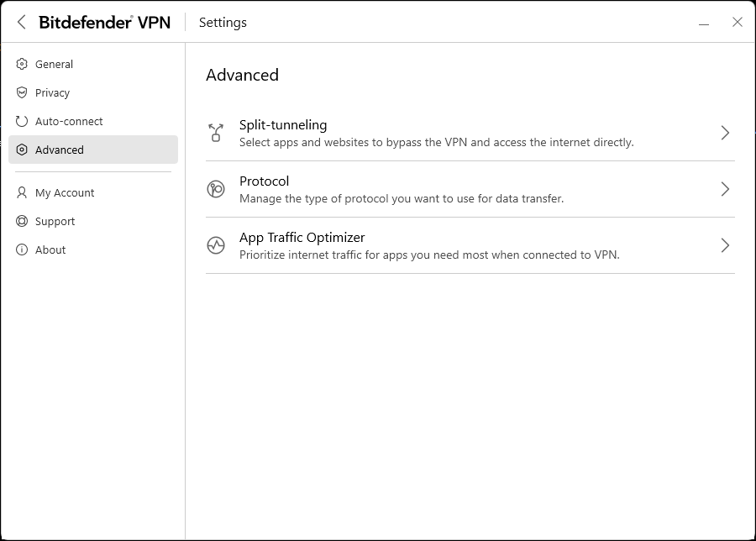Screen dimensions: 756x541
Task: Expand Split-tunneling using its right chevron
Action: (725, 133)
